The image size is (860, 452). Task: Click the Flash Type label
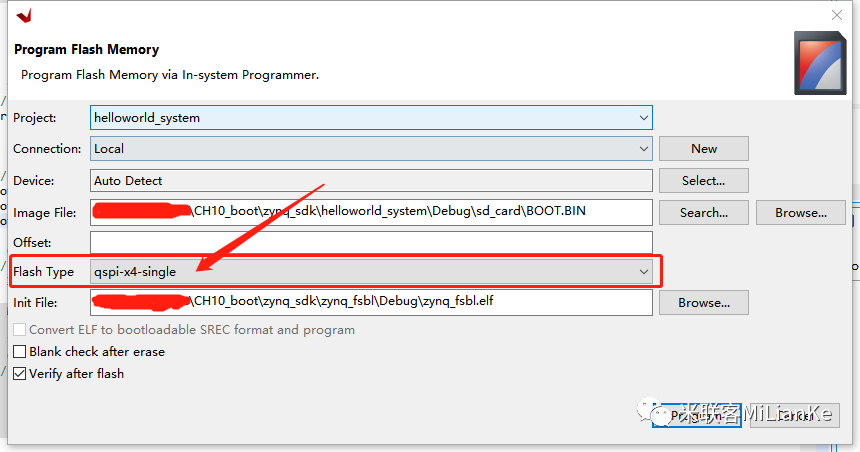43,272
